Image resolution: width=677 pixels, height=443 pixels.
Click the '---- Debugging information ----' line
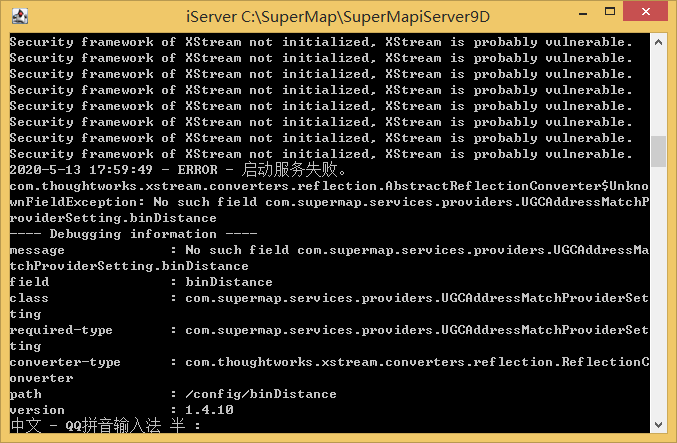click(133, 234)
